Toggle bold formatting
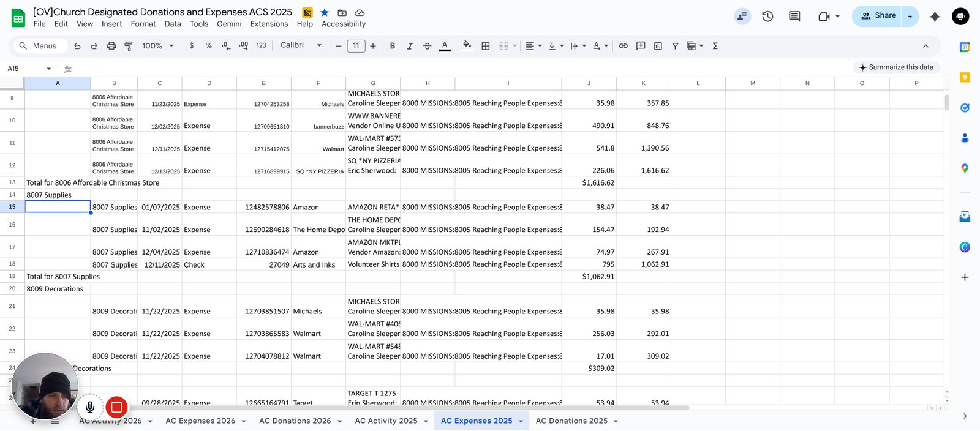This screenshot has width=980, height=431. [x=393, y=46]
